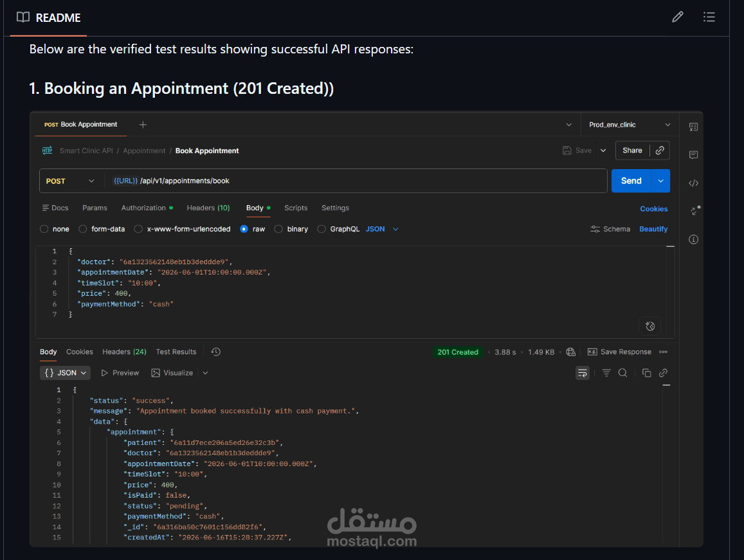Expand the Visualize options chevron
The height and width of the screenshot is (560, 744).
[206, 373]
